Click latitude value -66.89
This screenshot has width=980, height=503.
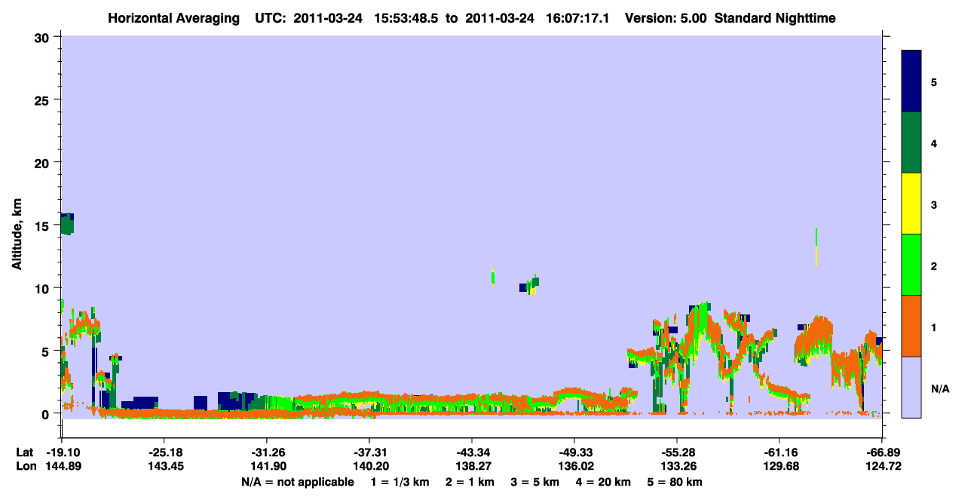coord(882,452)
